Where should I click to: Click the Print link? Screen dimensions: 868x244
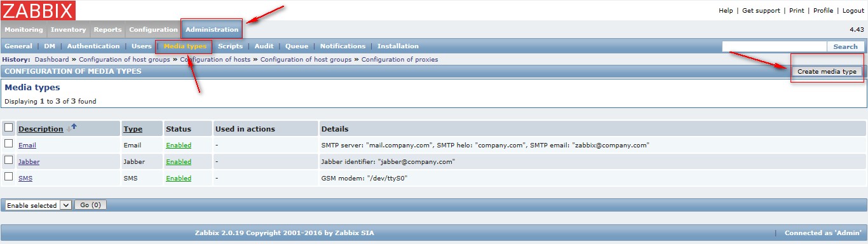tap(797, 11)
